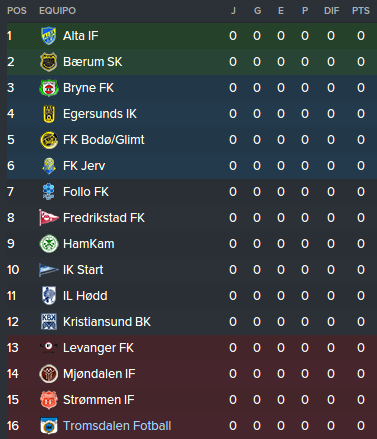Select the Mjøndalen IF round crest

pos(49,374)
